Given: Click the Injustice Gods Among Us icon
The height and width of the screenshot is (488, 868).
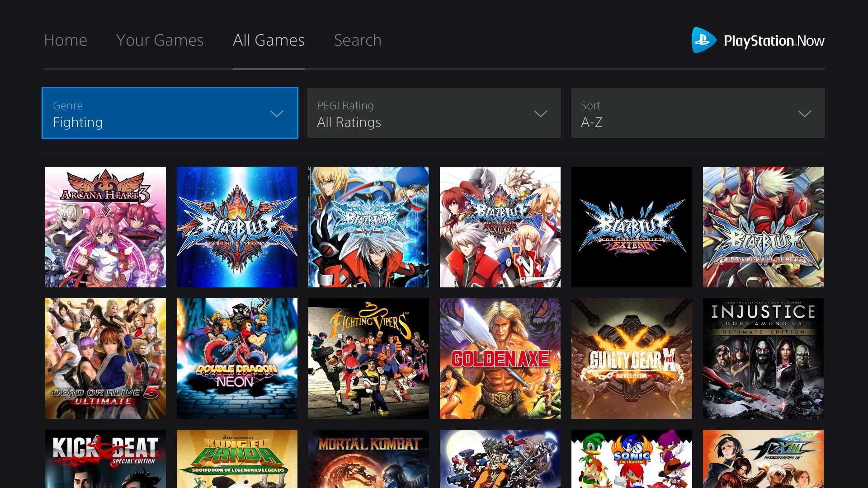Looking at the screenshot, I should (x=763, y=358).
